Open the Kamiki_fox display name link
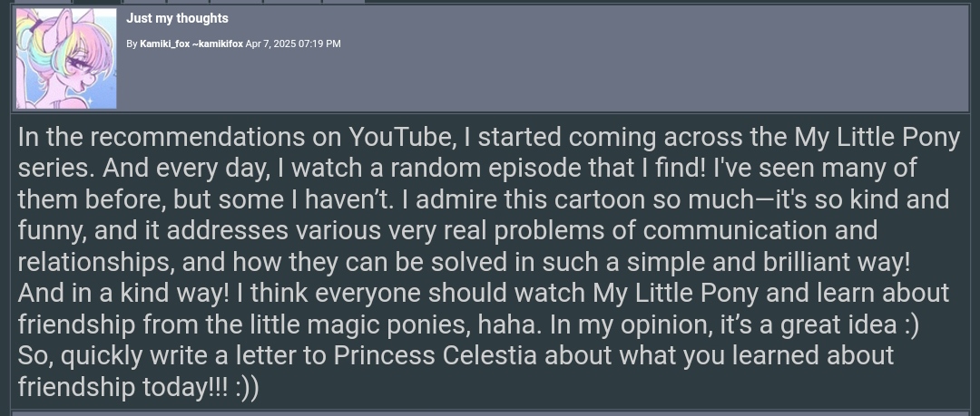 [x=164, y=44]
